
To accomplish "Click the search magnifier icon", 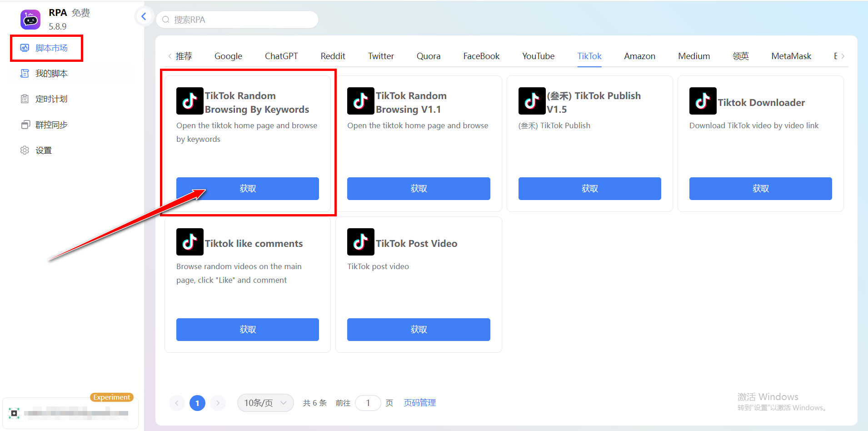I will pyautogui.click(x=166, y=20).
